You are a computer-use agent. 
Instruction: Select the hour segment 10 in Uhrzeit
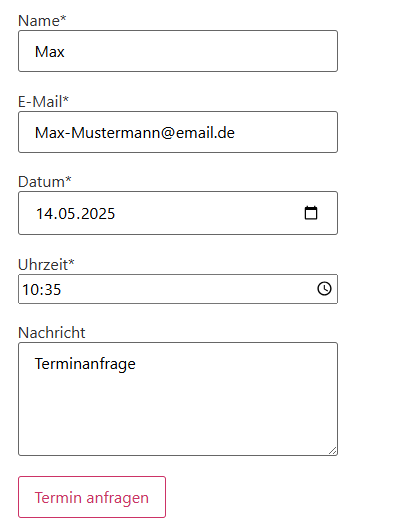pos(31,290)
